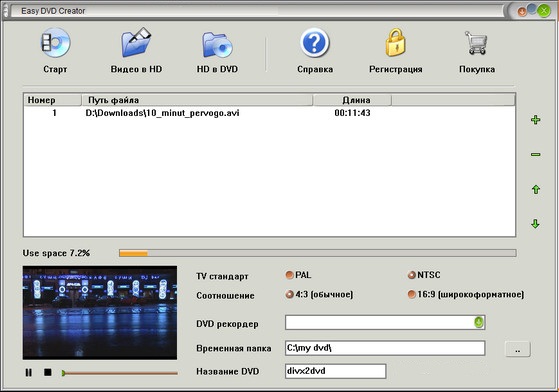Open Покупка shopping cart icon

[x=476, y=43]
